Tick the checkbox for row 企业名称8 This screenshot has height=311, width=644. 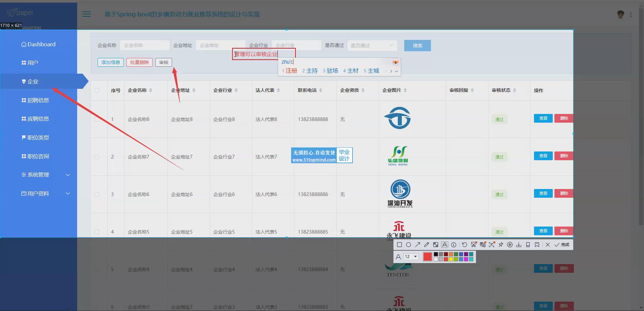pos(97,119)
